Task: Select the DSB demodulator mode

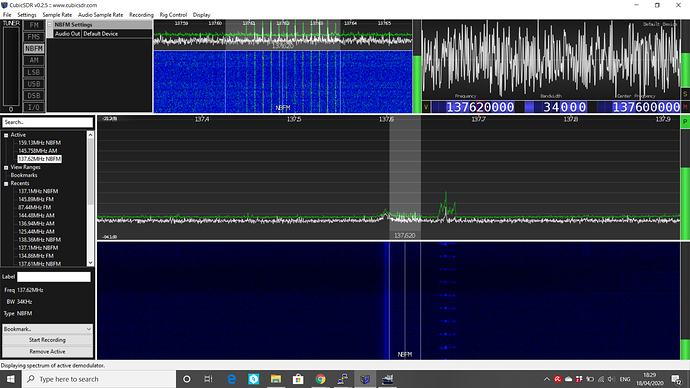Action: 34,95
